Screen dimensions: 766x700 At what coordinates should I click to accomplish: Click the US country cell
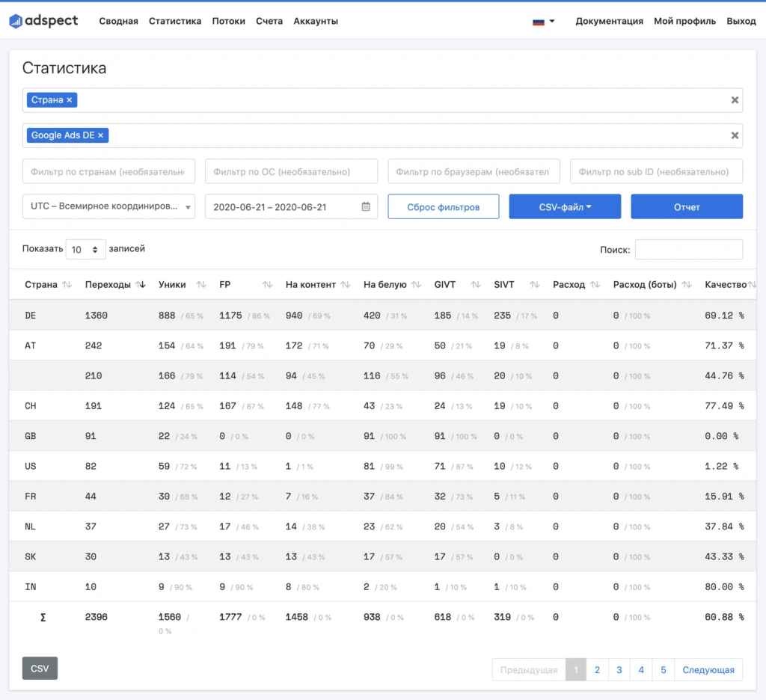30,467
